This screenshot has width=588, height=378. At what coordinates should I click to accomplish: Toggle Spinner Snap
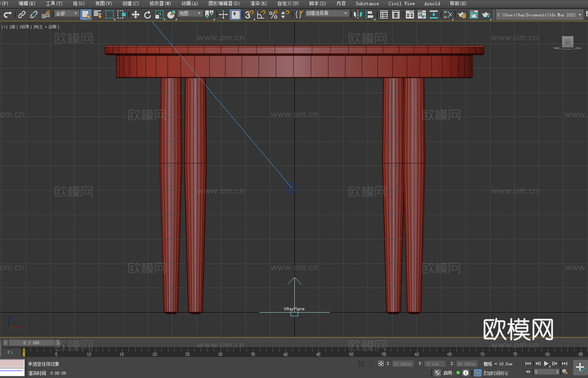(x=285, y=14)
